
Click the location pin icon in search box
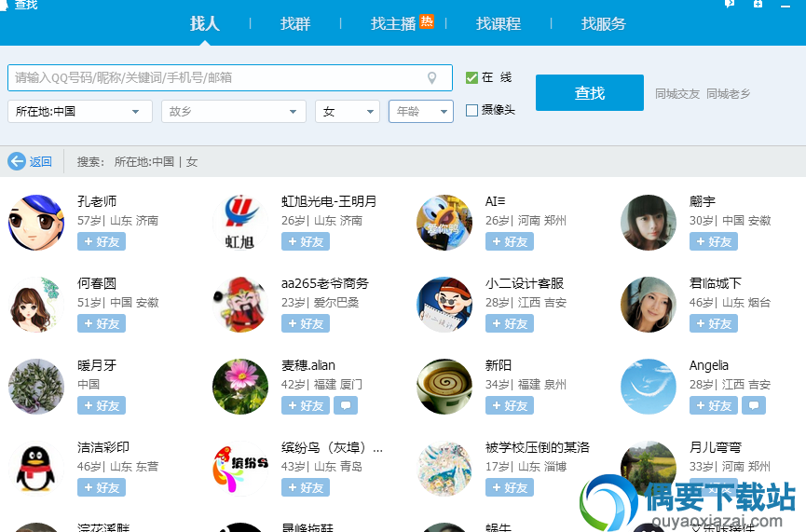click(431, 77)
